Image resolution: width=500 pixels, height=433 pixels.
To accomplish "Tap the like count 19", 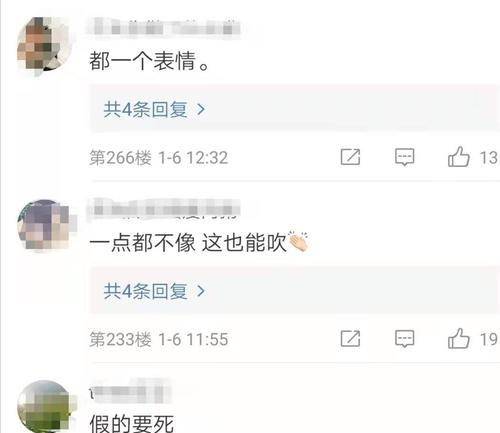I will [488, 339].
